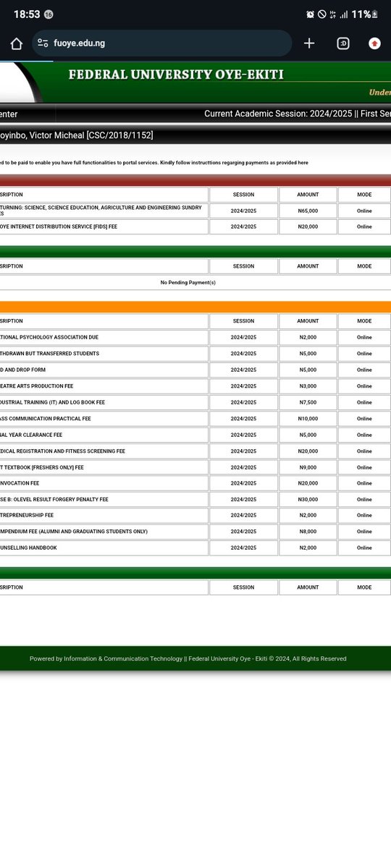Viewport: 391px width, 868px height.
Task: Click the Online mode for Convocation Fee
Action: (364, 483)
